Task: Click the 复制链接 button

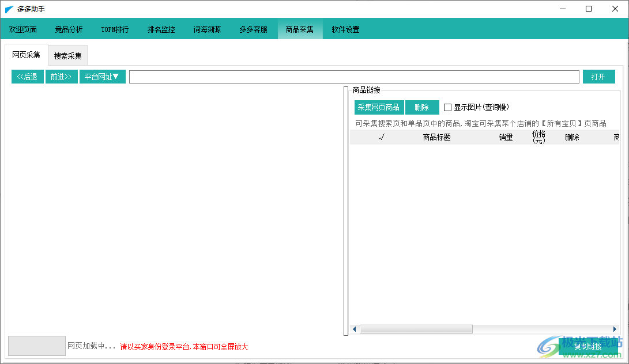Action: pos(587,346)
